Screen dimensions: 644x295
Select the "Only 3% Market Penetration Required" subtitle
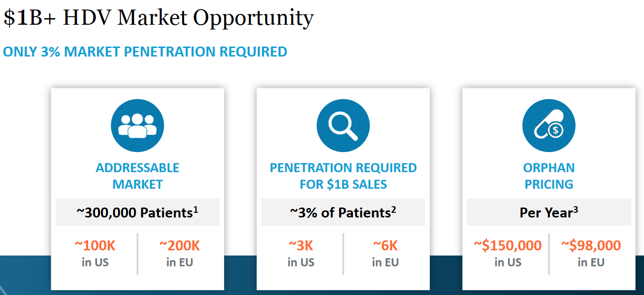(x=145, y=52)
